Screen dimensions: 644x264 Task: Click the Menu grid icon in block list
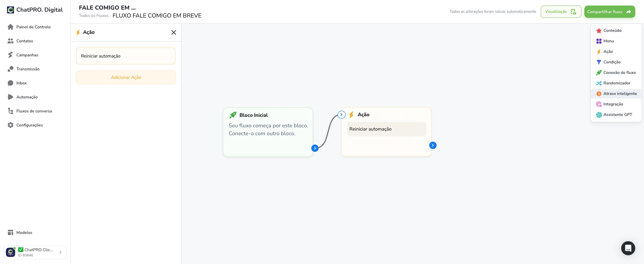click(x=599, y=41)
